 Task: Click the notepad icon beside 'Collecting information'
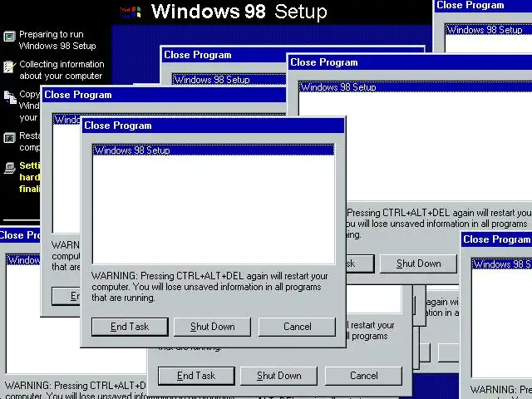[x=9, y=66]
